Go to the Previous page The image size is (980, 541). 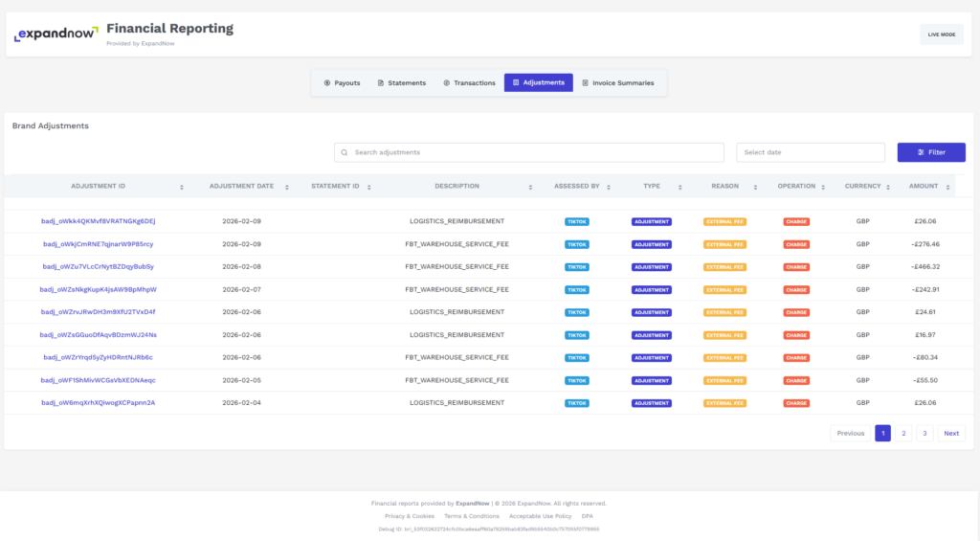coord(850,434)
